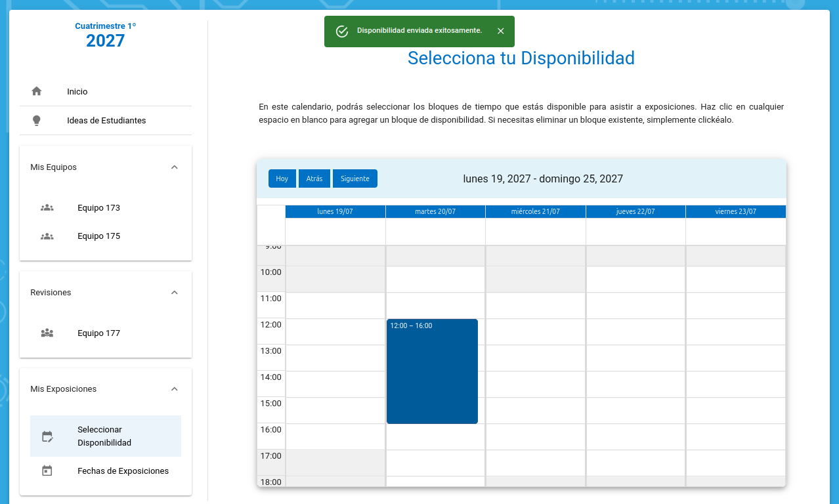The width and height of the screenshot is (839, 504).
Task: Remove the 12:00 – 16:00 availability block
Action: [x=432, y=371]
